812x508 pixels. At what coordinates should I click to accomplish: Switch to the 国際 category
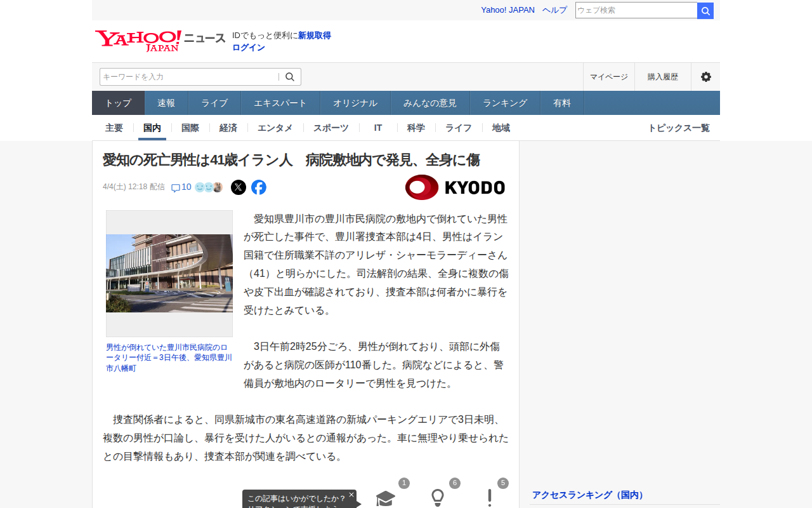tap(190, 128)
